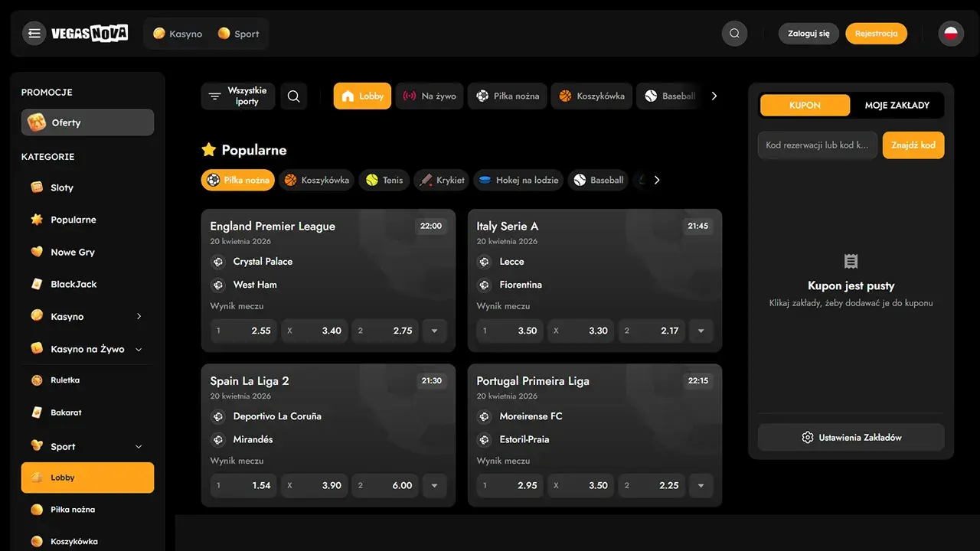Click the Nowe Gry heart icon
980x551 pixels.
click(x=37, y=252)
